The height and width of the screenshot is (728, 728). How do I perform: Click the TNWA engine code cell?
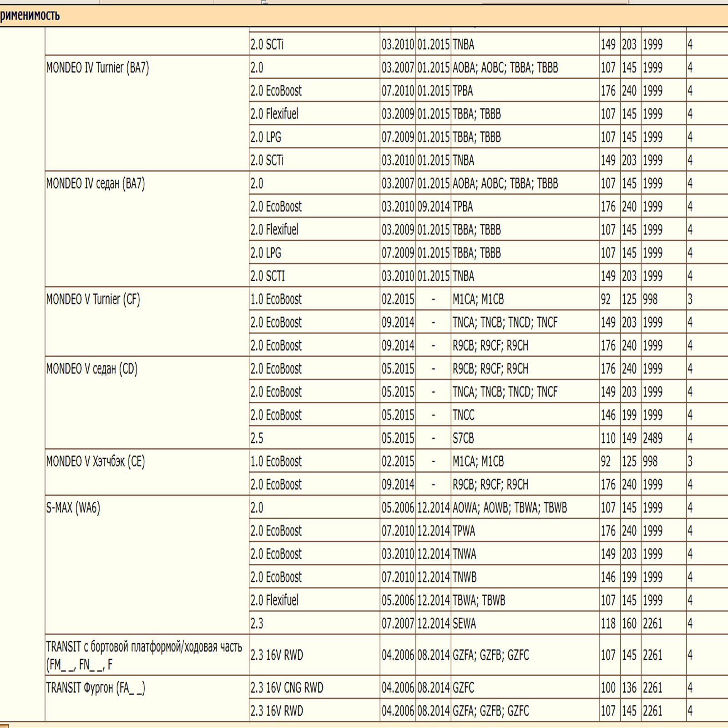464,554
